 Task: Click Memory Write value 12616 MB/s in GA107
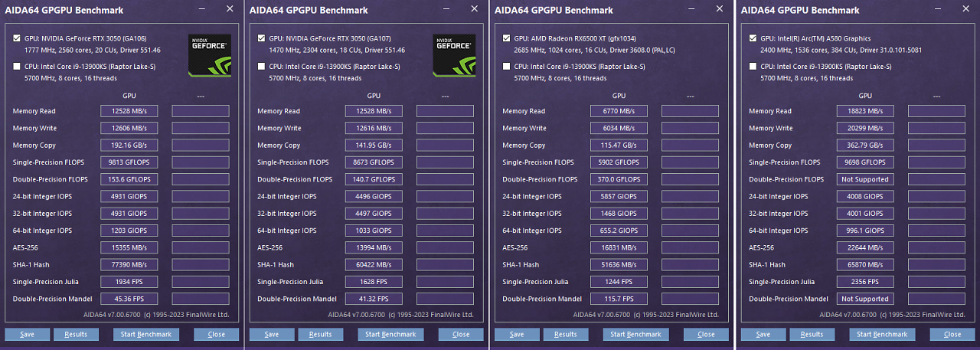374,128
